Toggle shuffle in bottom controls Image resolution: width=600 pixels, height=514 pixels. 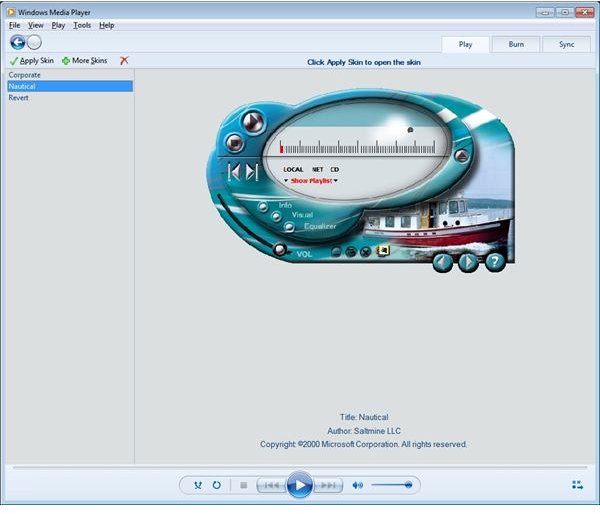(x=198, y=485)
